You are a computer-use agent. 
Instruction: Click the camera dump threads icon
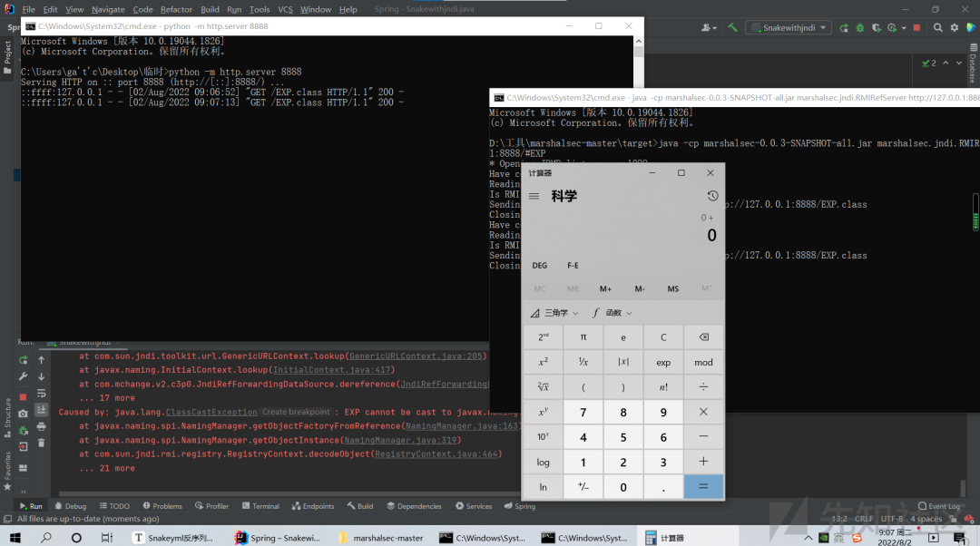tap(23, 414)
